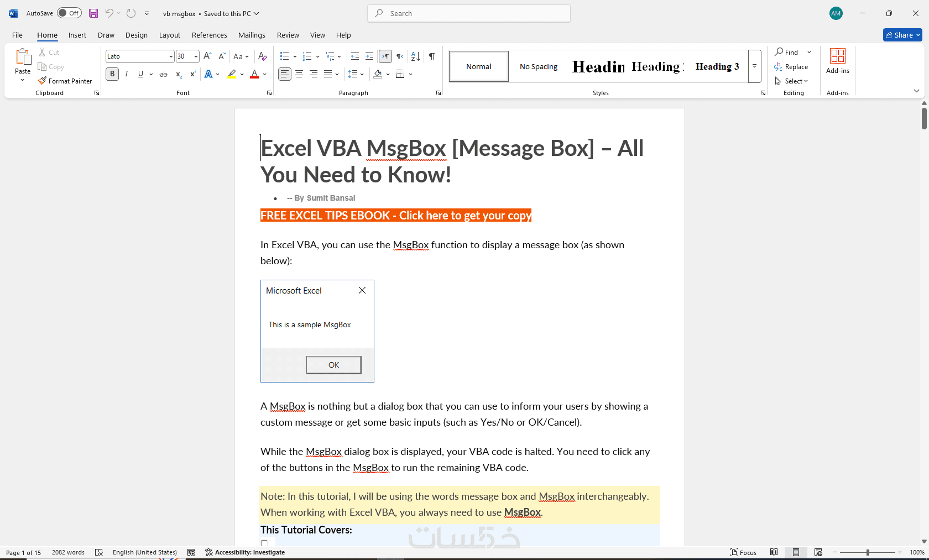The width and height of the screenshot is (929, 560).
Task: Open the Font dialog launcher
Action: (269, 93)
